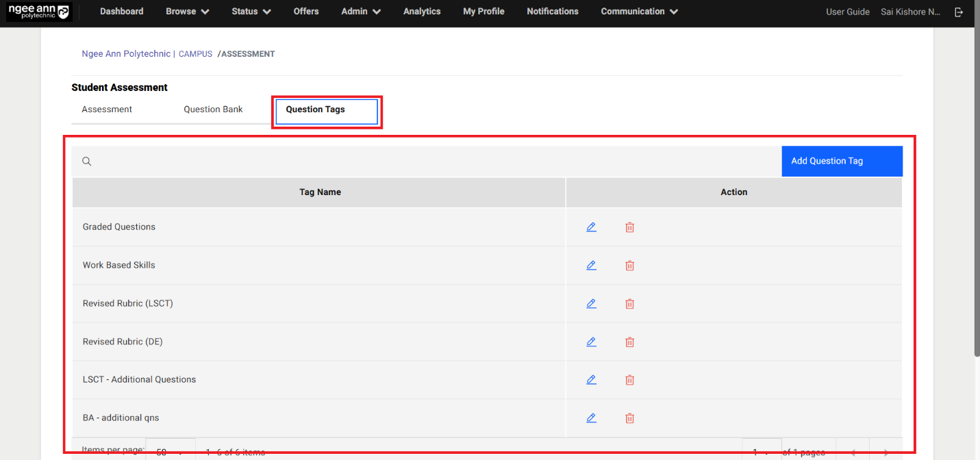This screenshot has height=460, width=980.
Task: Expand the Admin menu
Action: (360, 12)
